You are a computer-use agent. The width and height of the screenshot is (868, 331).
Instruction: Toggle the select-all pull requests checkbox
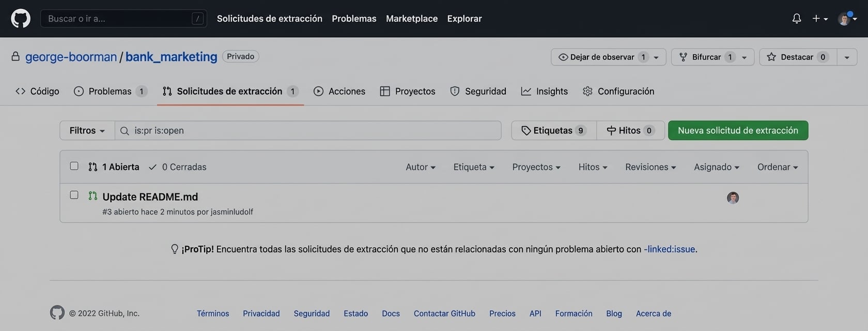coord(74,166)
